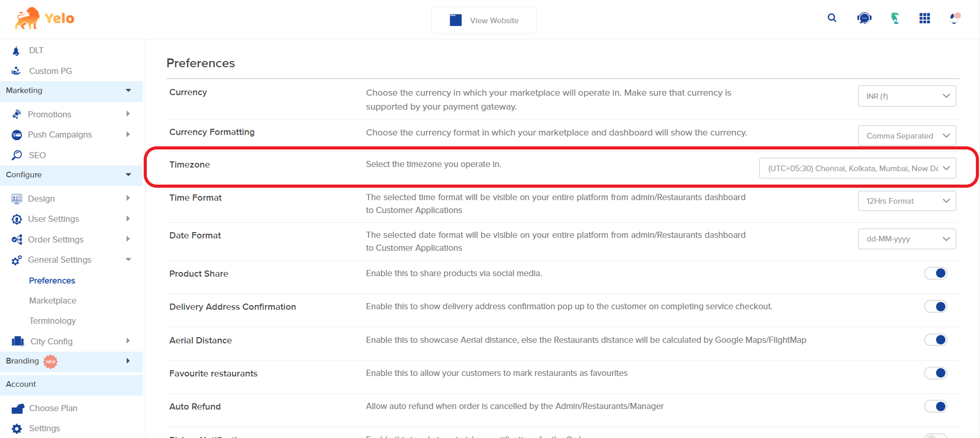Click the Settings gear icon in sidebar
This screenshot has width=980, height=438.
(x=17, y=429)
